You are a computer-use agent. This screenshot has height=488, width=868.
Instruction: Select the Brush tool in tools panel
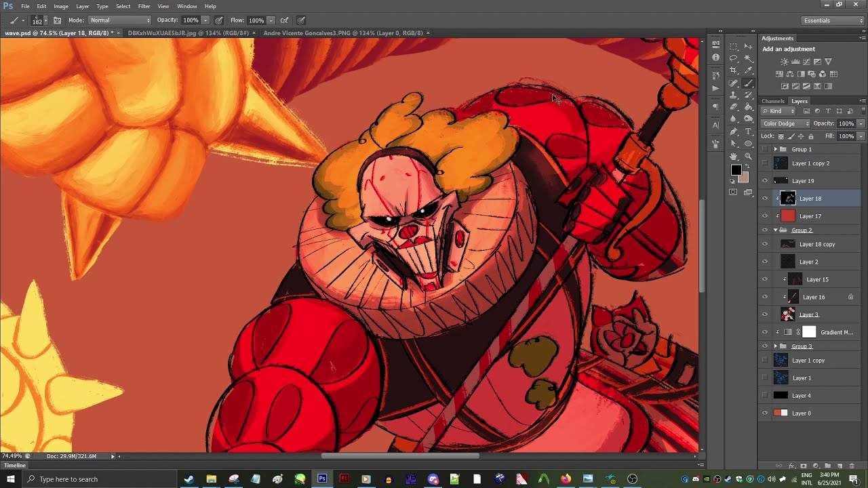click(749, 83)
